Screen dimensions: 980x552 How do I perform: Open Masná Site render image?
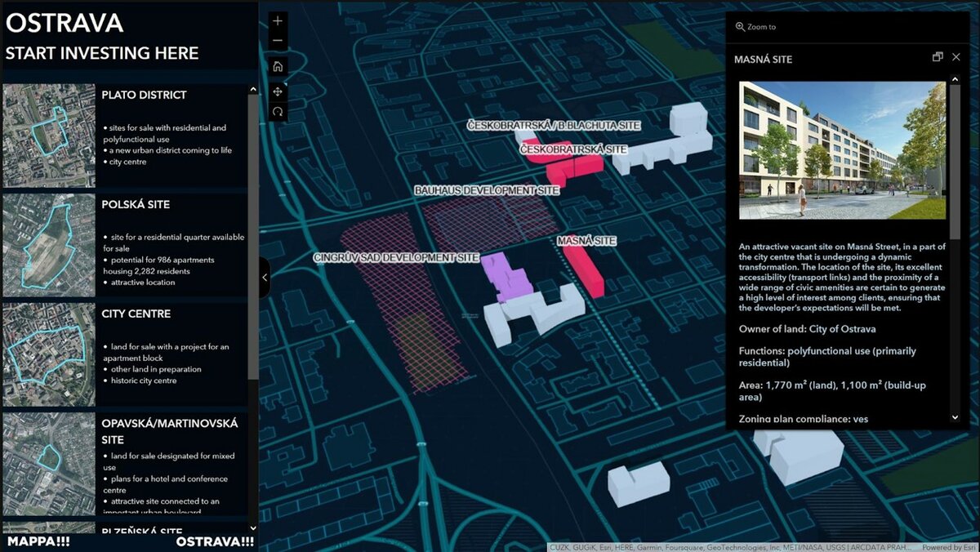(x=843, y=150)
